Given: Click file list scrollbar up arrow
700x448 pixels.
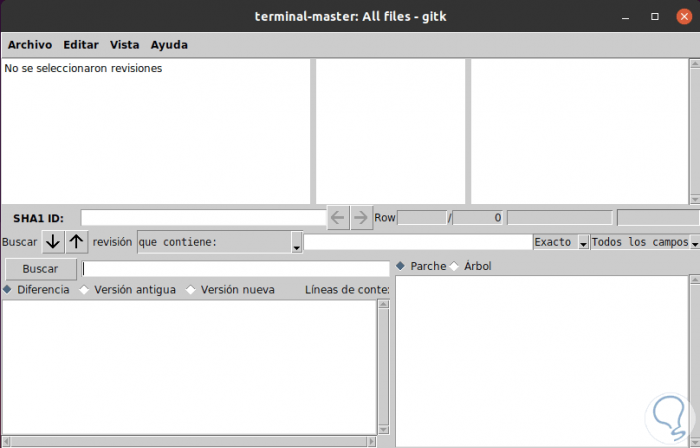Looking at the screenshot, I should click(695, 280).
